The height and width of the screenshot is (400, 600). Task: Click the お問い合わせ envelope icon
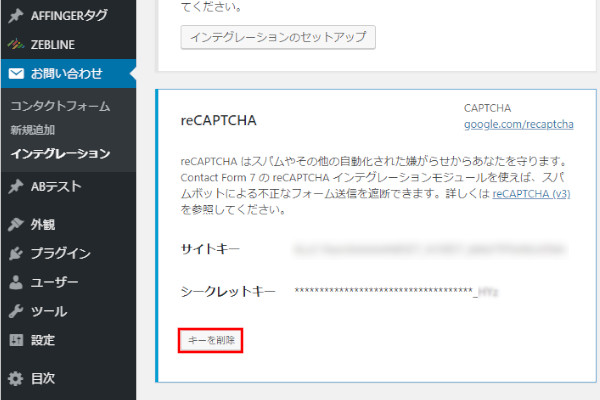16,73
